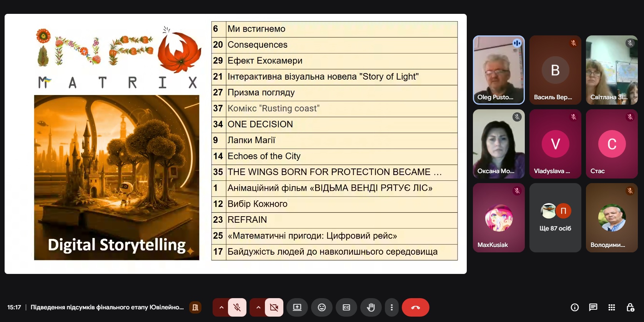Leave the call with red button
The image size is (644, 322).
415,307
